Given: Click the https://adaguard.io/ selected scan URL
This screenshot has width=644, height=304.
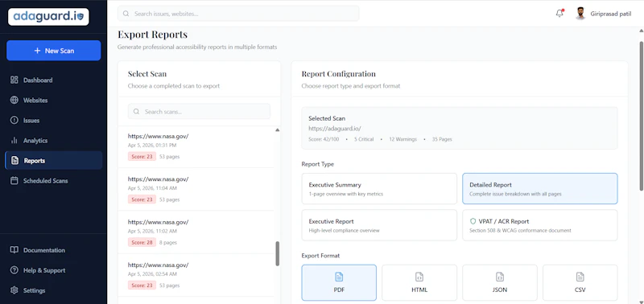Looking at the screenshot, I should pos(335,129).
